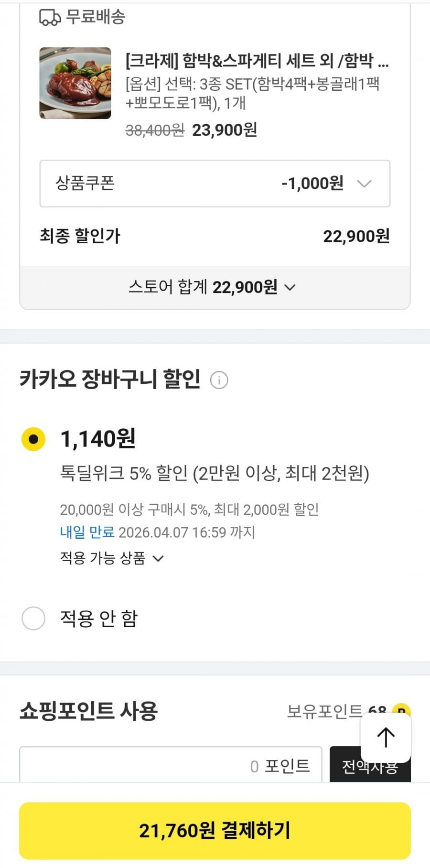Expand the 적용 가능 상품 list
The height and width of the screenshot is (868, 430).
point(112,558)
